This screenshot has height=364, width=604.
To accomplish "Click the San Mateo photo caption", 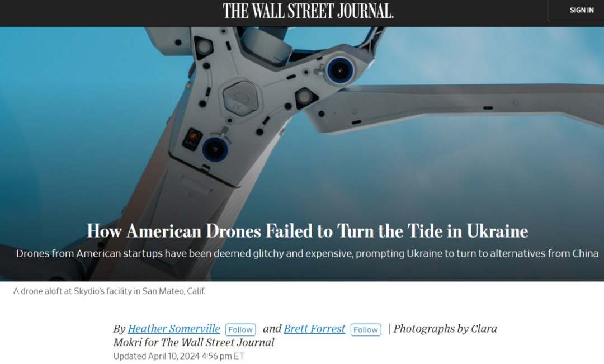I will (110, 291).
